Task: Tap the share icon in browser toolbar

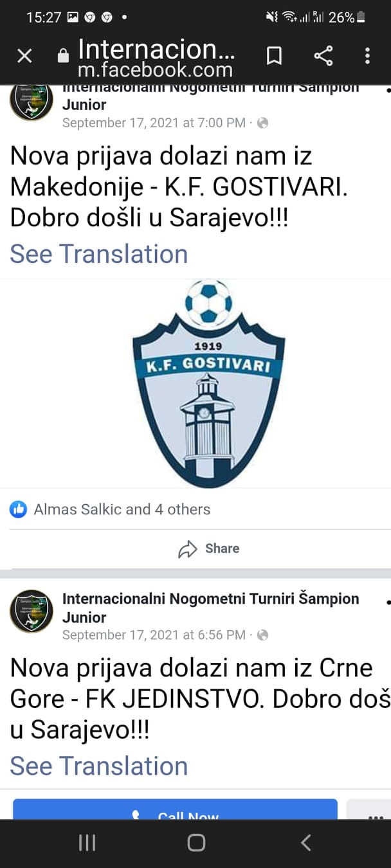Action: tap(323, 56)
